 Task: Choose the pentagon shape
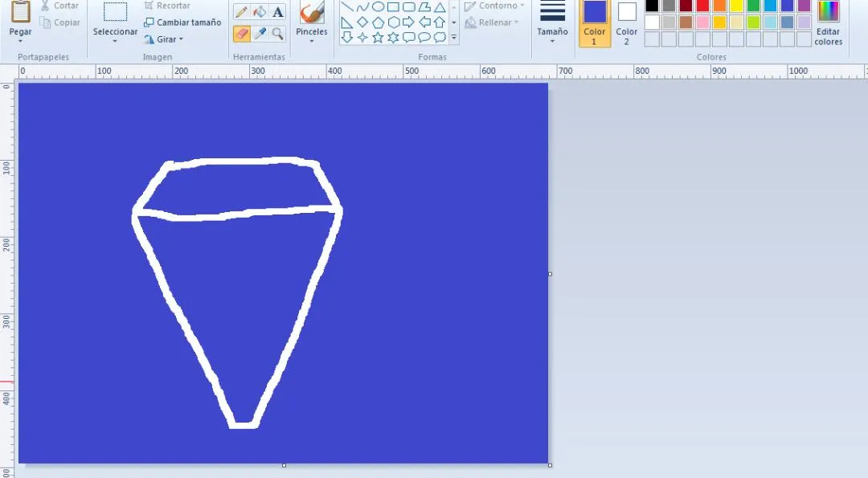click(x=378, y=22)
